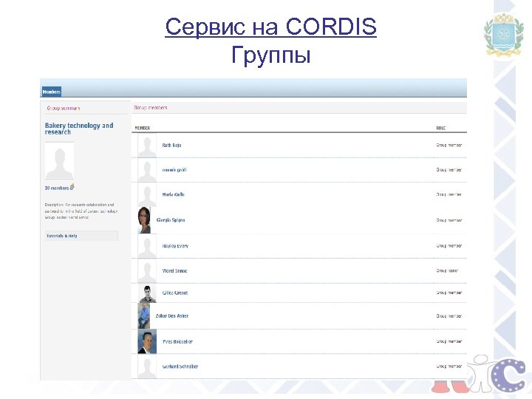
Task: Click the MEMBER column header
Action: click(x=143, y=128)
